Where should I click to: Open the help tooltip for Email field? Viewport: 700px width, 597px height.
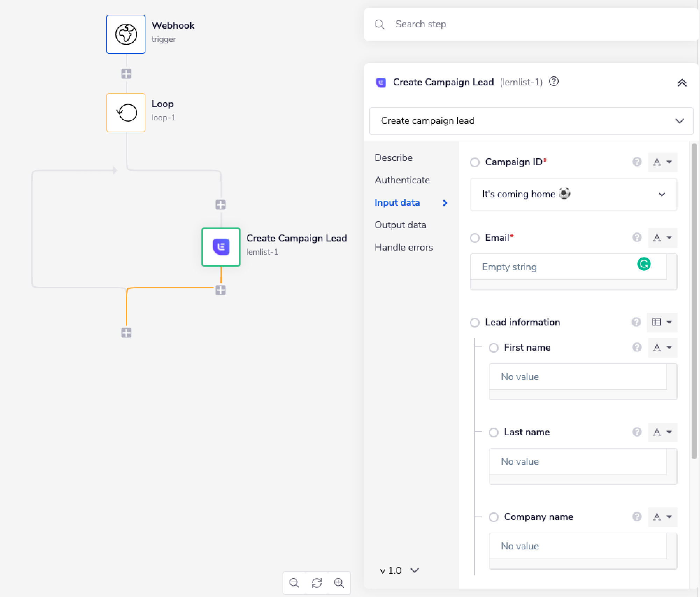[637, 238]
